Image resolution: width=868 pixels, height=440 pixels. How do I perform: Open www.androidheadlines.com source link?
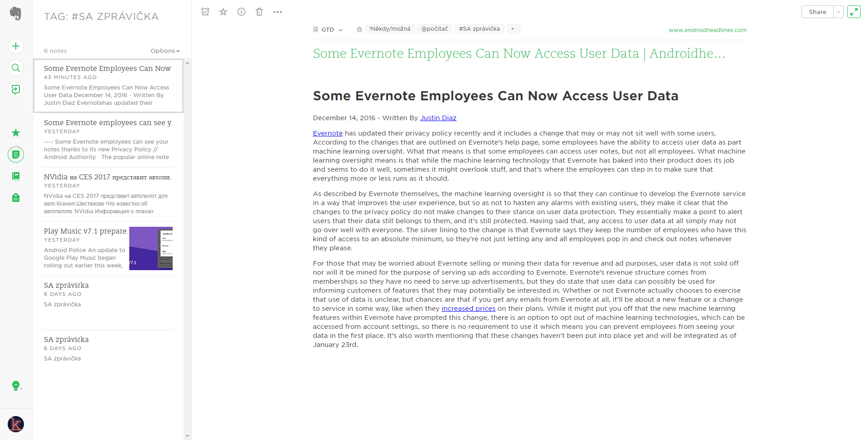point(708,30)
